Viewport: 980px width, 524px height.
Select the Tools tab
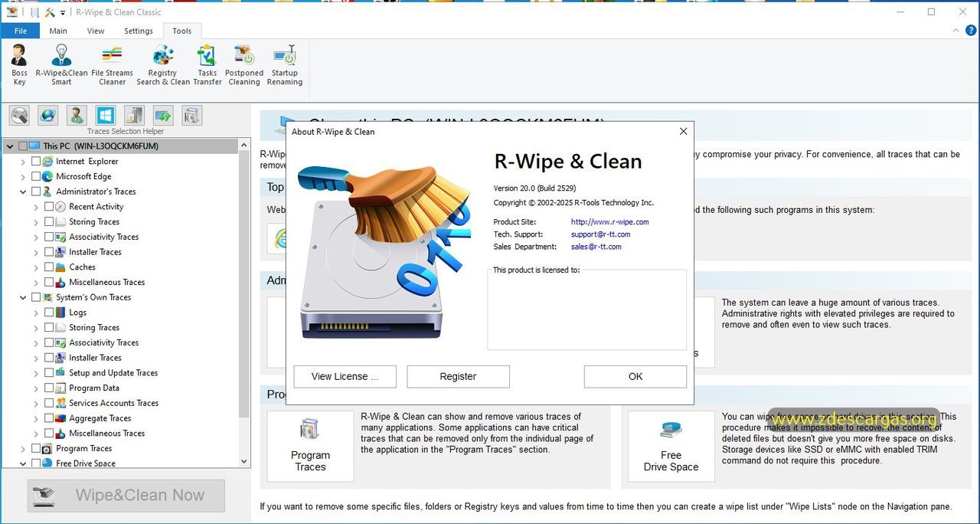pyautogui.click(x=182, y=31)
